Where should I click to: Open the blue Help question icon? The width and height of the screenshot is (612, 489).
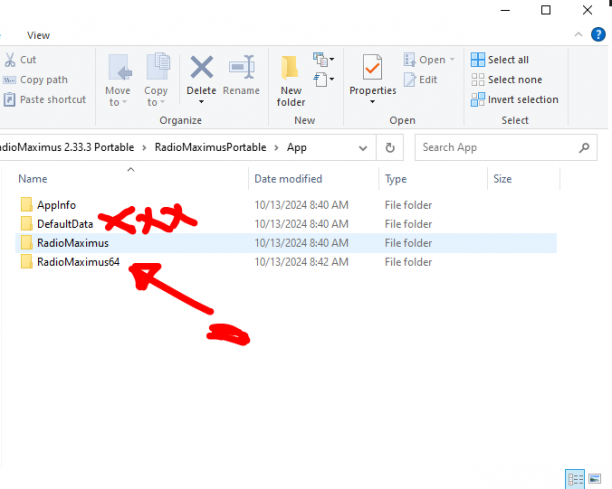pyautogui.click(x=598, y=35)
